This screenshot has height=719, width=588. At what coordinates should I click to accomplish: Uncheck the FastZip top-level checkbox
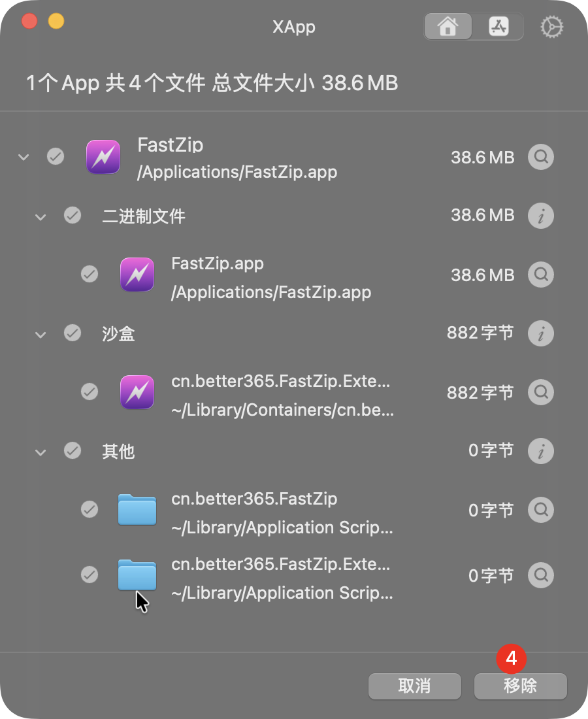pyautogui.click(x=56, y=157)
